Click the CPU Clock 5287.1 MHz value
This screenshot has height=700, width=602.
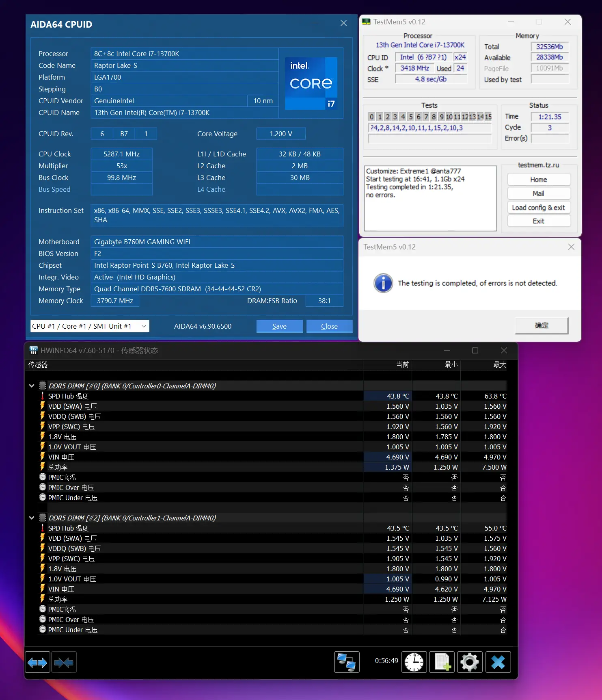click(122, 154)
